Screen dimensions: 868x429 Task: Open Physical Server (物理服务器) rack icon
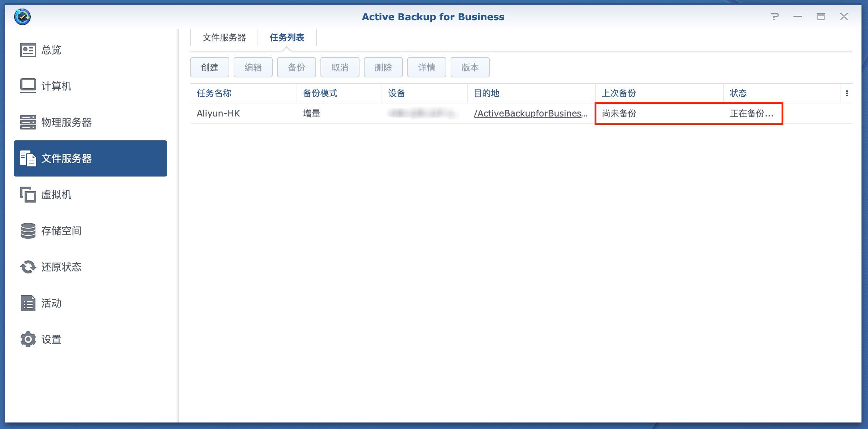click(x=28, y=122)
